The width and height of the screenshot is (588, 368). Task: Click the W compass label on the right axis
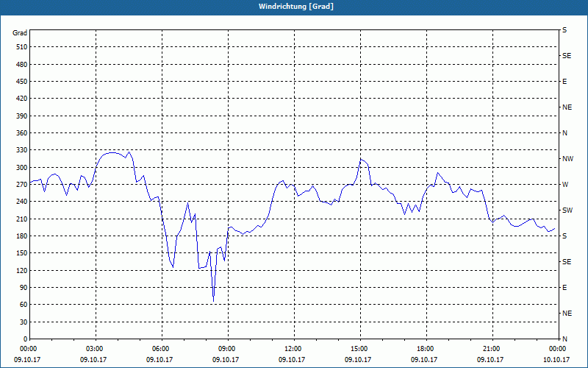[565, 185]
